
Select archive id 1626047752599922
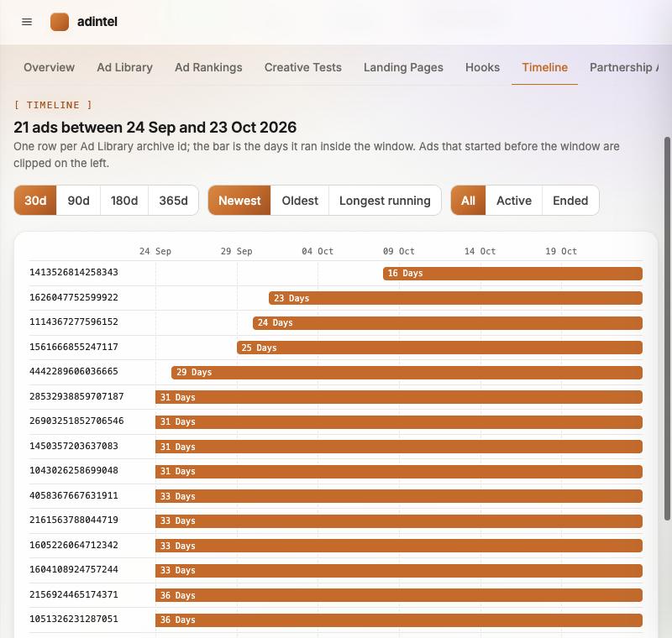(x=74, y=297)
